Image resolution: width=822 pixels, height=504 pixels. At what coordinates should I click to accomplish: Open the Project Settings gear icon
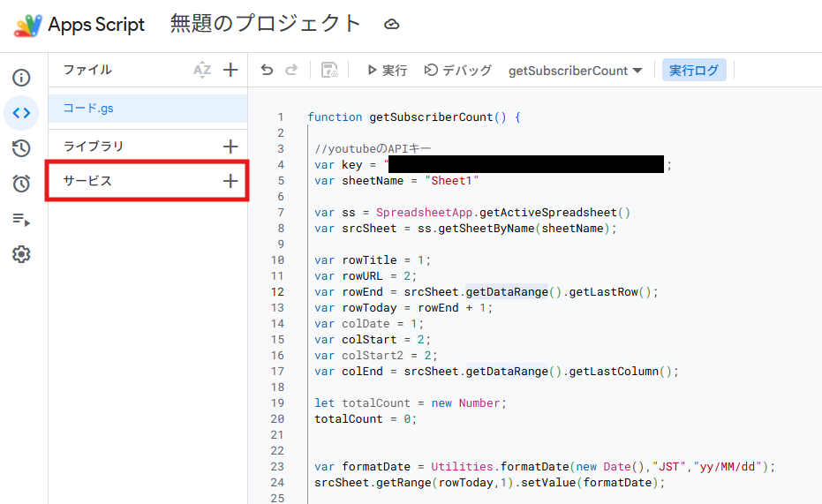(21, 254)
